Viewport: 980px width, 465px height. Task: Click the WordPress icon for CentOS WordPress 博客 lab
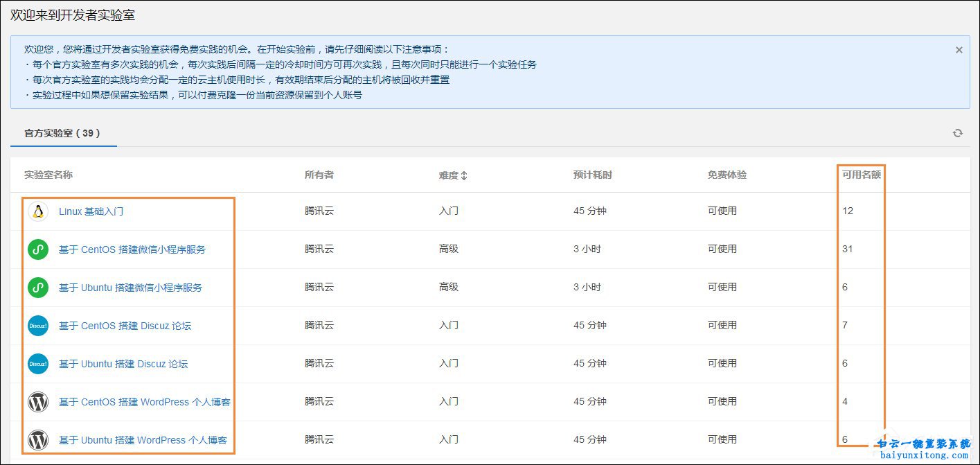(x=37, y=401)
